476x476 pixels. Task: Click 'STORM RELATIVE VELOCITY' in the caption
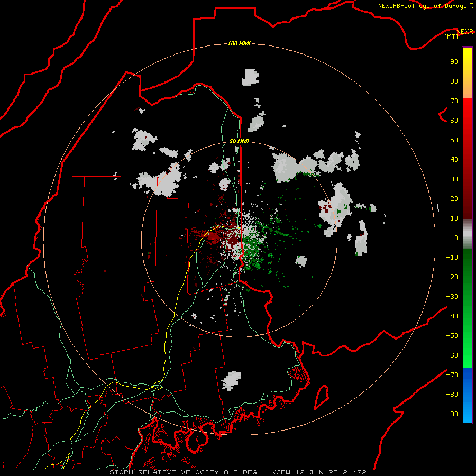164,472
